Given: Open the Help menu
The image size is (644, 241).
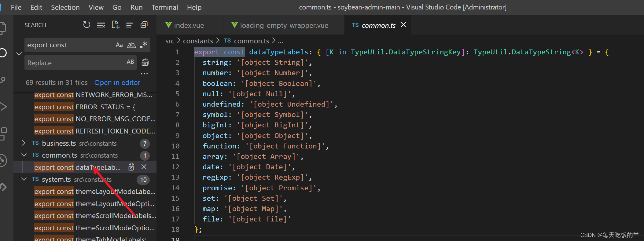Looking at the screenshot, I should tap(194, 7).
